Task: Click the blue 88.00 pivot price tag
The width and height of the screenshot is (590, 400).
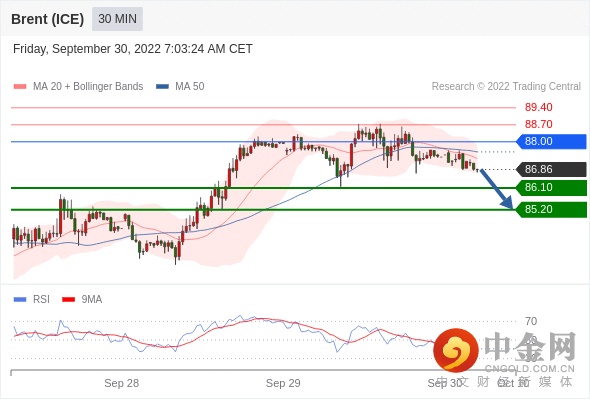Action: click(551, 141)
